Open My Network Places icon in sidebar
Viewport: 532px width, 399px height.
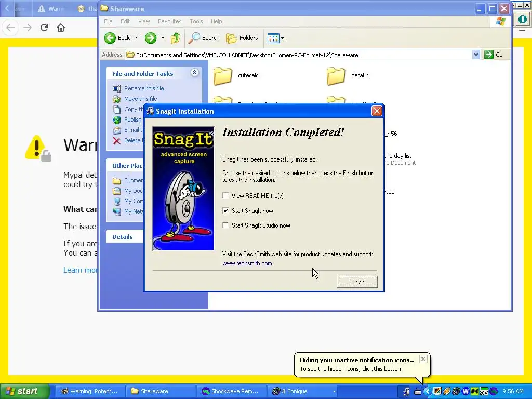pos(117,212)
